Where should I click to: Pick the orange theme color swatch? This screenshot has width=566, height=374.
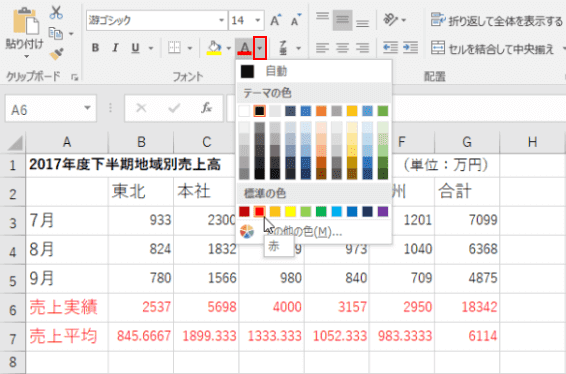(x=321, y=111)
